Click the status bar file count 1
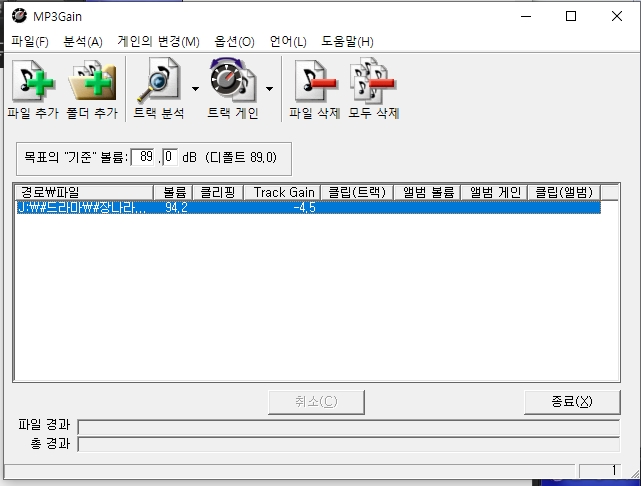The height and width of the screenshot is (486, 641). pyautogui.click(x=600, y=471)
